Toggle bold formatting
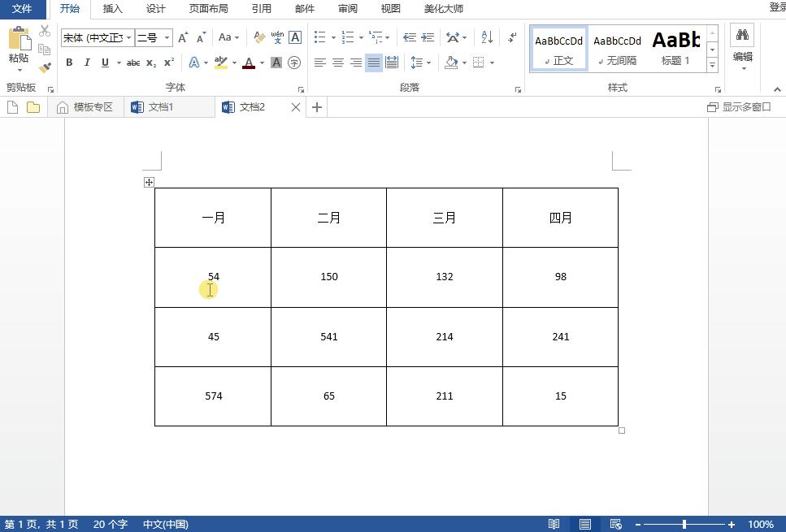This screenshot has height=532, width=786. point(68,63)
